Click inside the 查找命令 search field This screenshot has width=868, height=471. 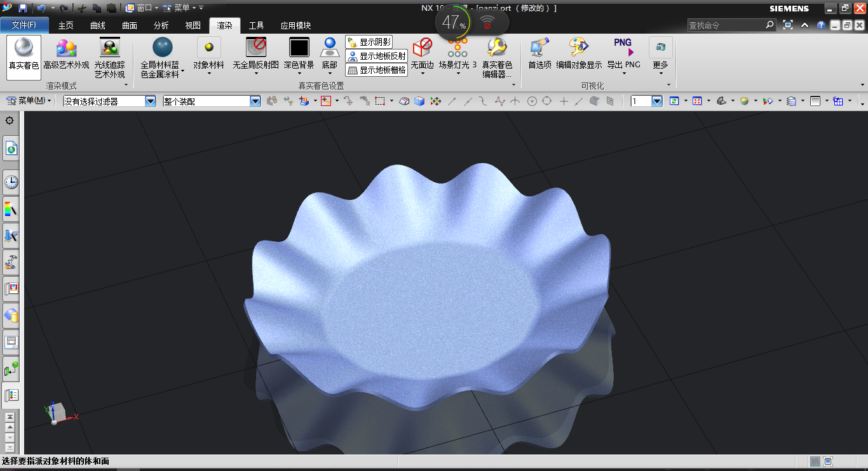[732, 25]
